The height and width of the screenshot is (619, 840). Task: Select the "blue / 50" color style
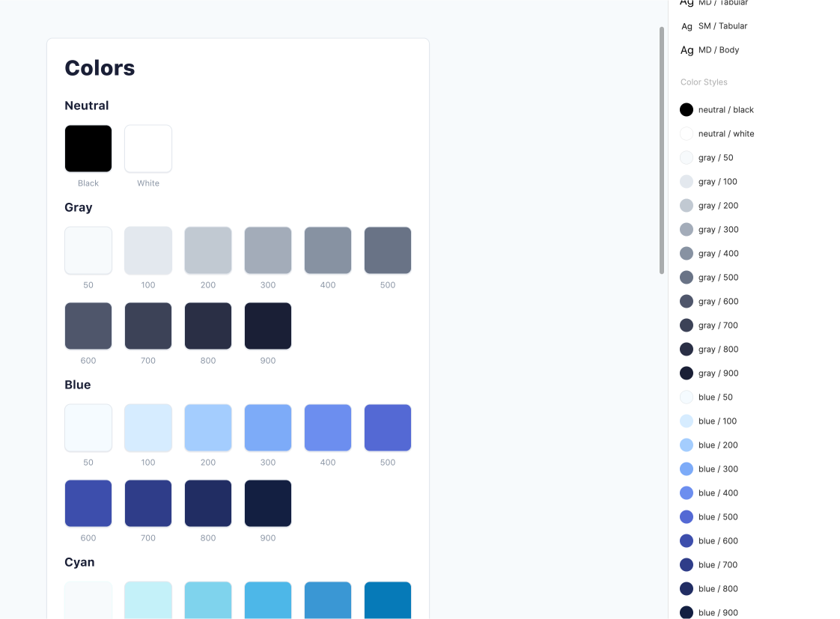point(708,397)
